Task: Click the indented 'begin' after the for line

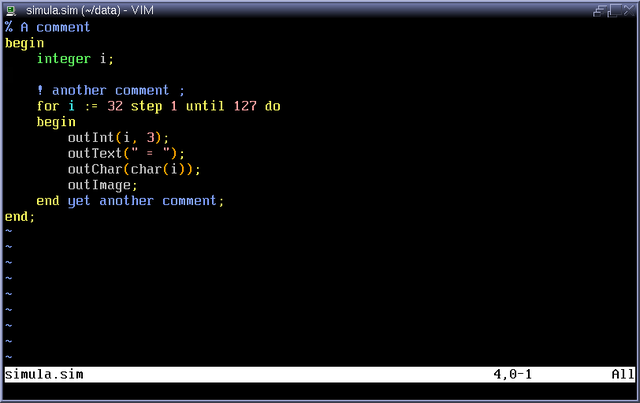Action: pos(56,122)
